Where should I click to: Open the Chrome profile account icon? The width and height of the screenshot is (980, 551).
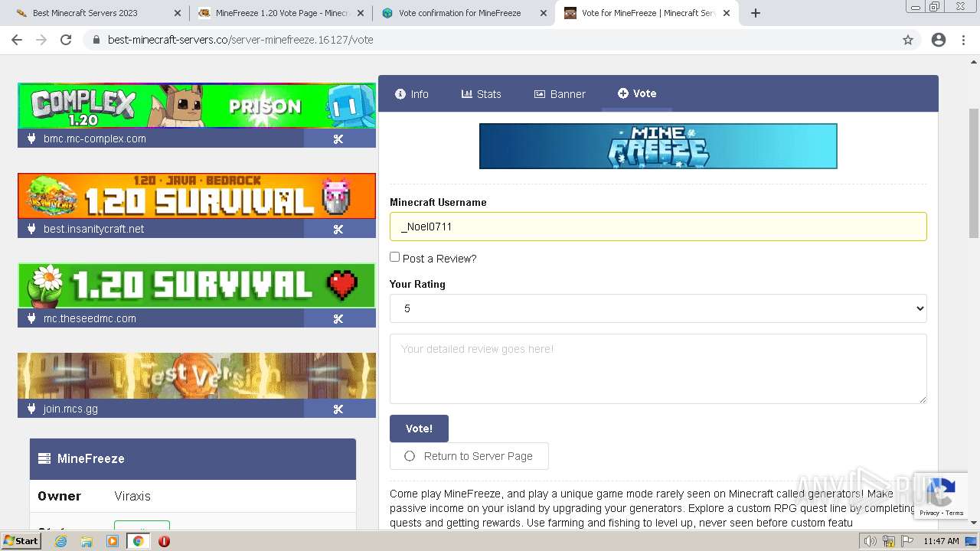(x=939, y=40)
